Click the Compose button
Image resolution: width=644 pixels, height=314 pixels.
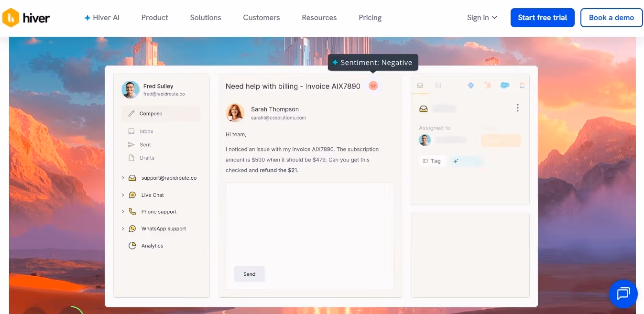coord(161,114)
